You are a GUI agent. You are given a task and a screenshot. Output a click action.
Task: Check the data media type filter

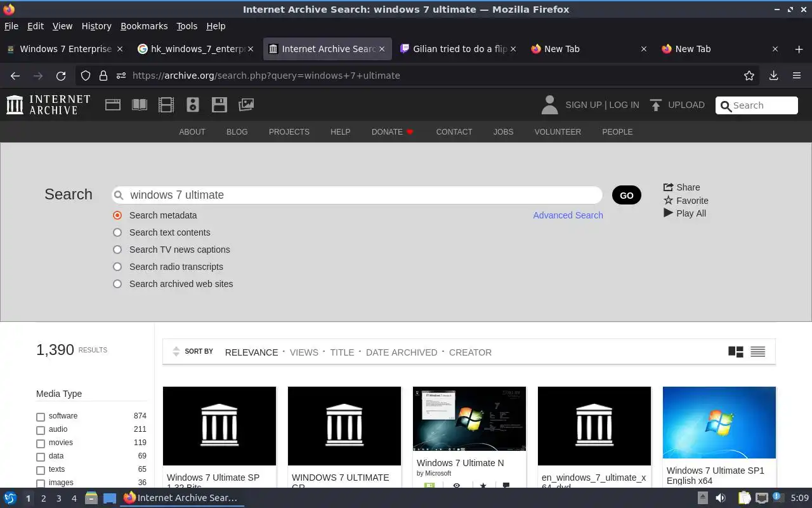coord(41,457)
